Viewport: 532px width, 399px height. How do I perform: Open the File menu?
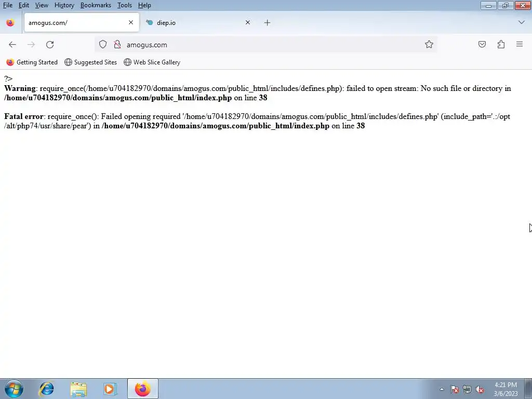[x=7, y=5]
